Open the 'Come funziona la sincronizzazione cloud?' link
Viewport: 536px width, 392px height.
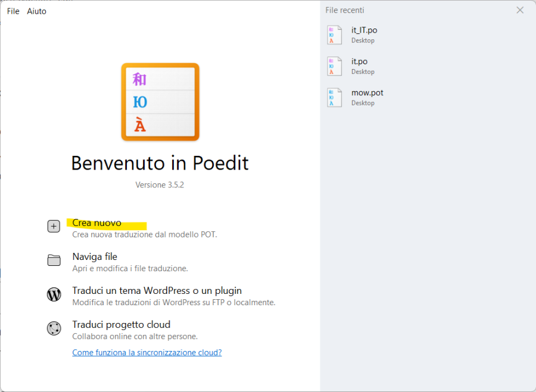coord(147,353)
